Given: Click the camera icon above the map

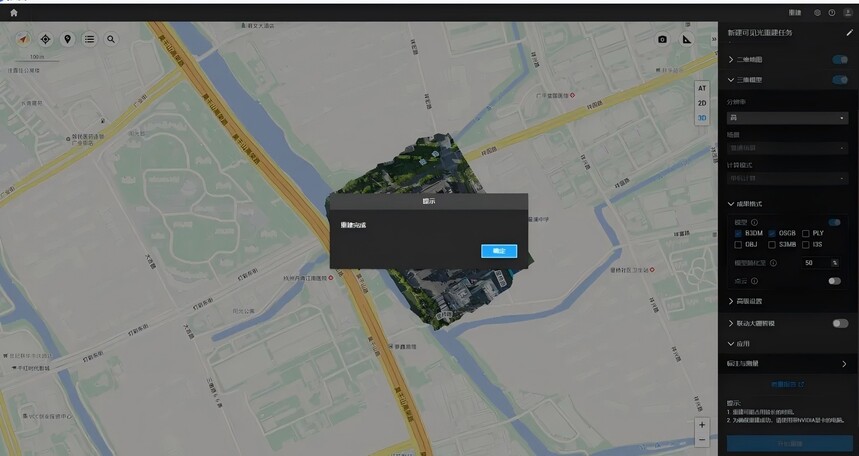Looking at the screenshot, I should (x=663, y=39).
